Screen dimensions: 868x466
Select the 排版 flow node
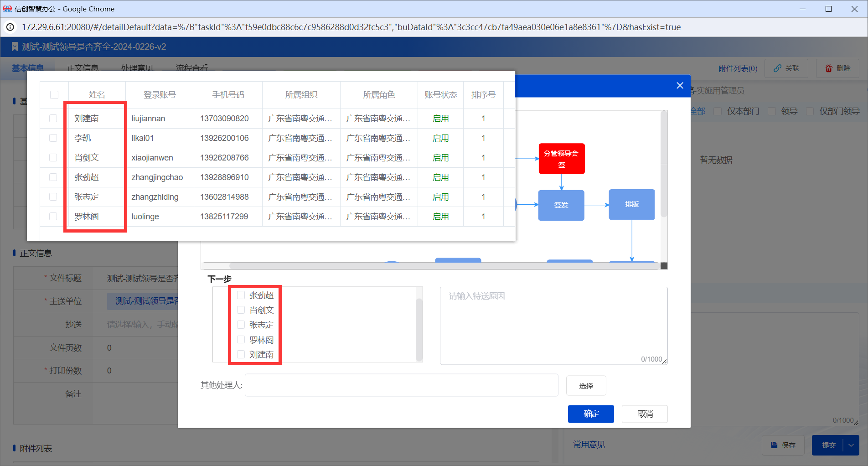[x=632, y=204]
